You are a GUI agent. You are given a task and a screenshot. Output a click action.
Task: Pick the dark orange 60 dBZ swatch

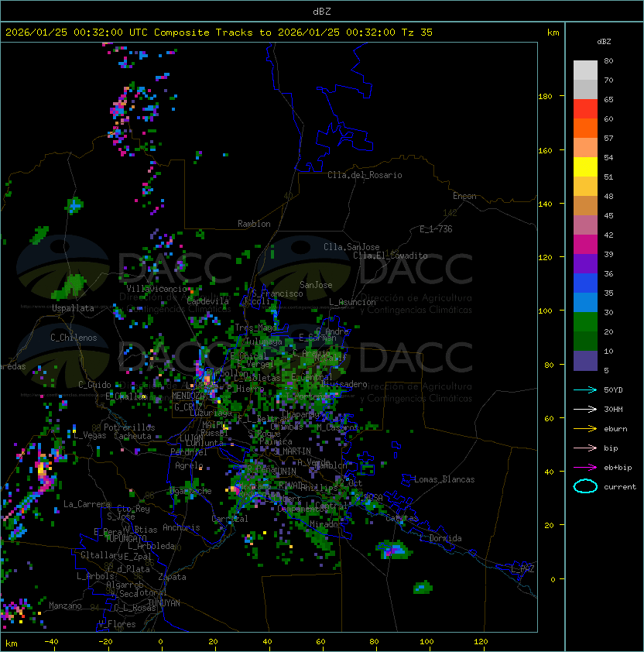pos(585,129)
